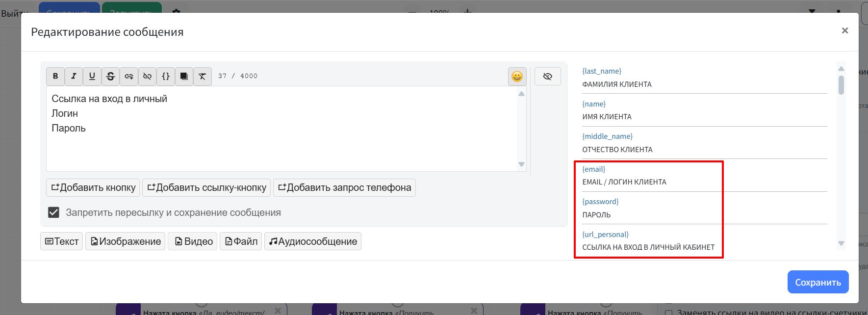Add a 'Файл' block
Screen dimensions: 868x315
241,241
